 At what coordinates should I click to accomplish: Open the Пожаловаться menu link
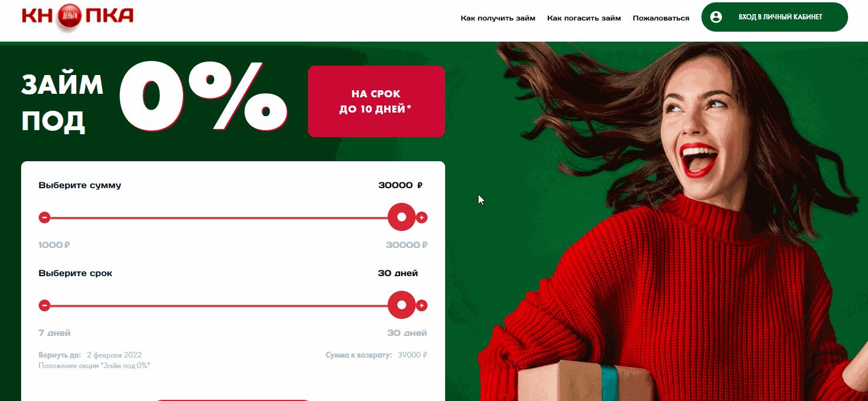tap(661, 18)
